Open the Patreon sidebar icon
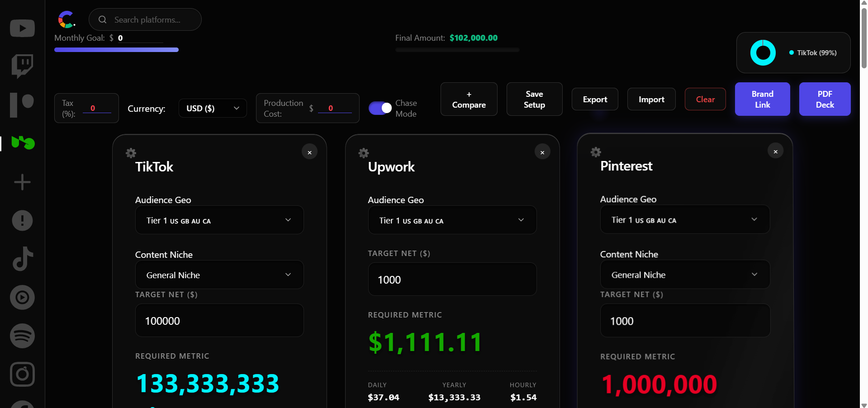 pyautogui.click(x=22, y=105)
